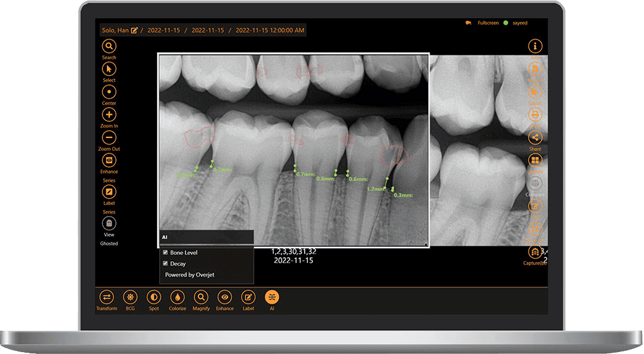Activate the Spot tool

tap(154, 297)
